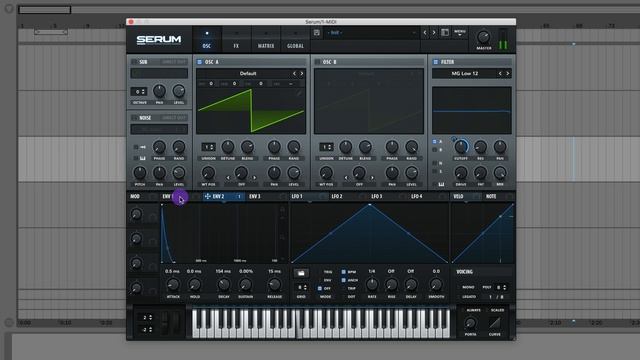Toggle filter routing for B
This screenshot has height=360, width=640.
[435, 150]
